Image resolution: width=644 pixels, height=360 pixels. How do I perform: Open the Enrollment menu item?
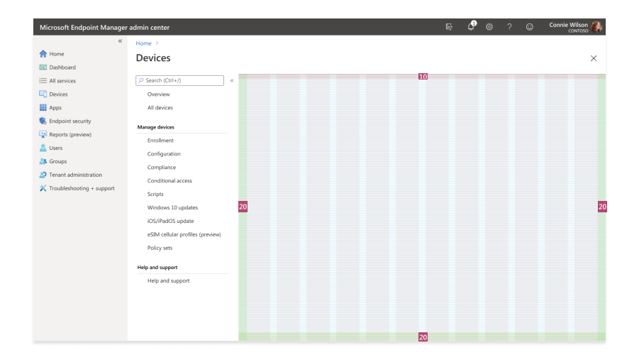tap(160, 141)
